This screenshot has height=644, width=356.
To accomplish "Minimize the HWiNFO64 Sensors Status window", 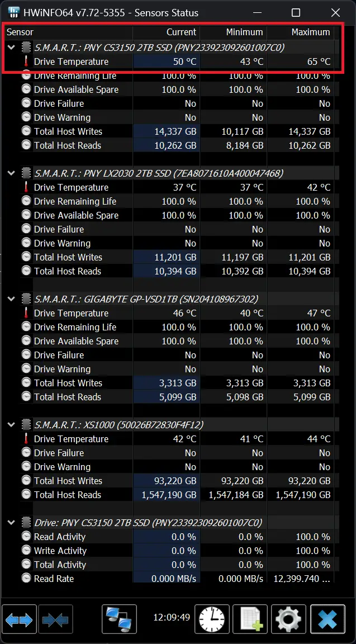I will (258, 12).
